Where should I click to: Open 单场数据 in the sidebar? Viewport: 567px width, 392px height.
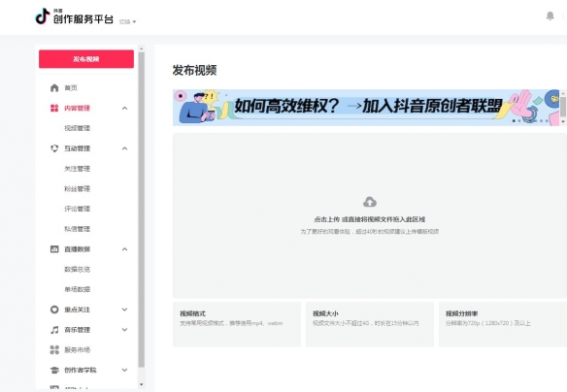point(77,289)
